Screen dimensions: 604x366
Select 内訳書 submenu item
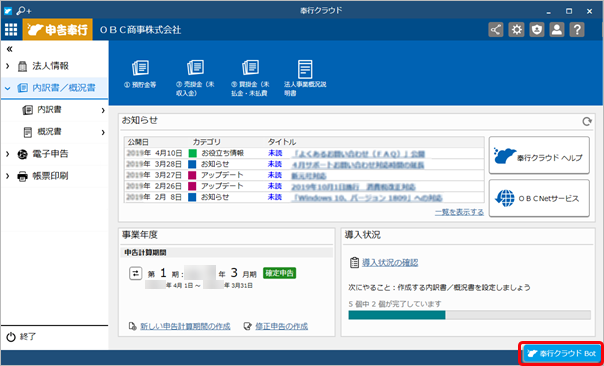coord(54,111)
